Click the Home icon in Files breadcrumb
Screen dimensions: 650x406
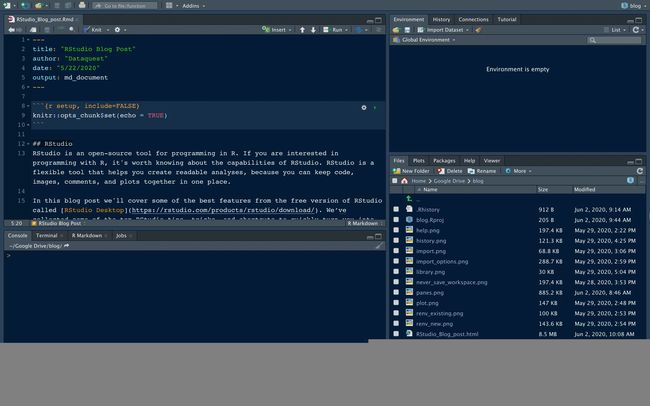(x=404, y=181)
